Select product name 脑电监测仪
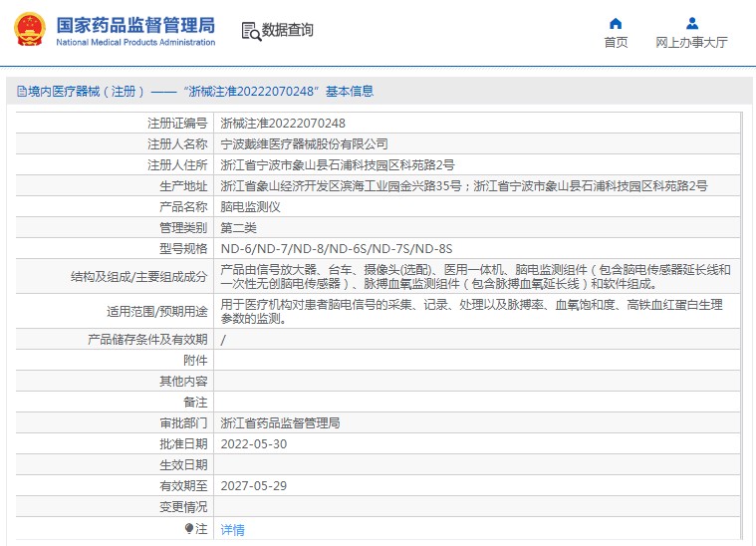 click(x=250, y=207)
